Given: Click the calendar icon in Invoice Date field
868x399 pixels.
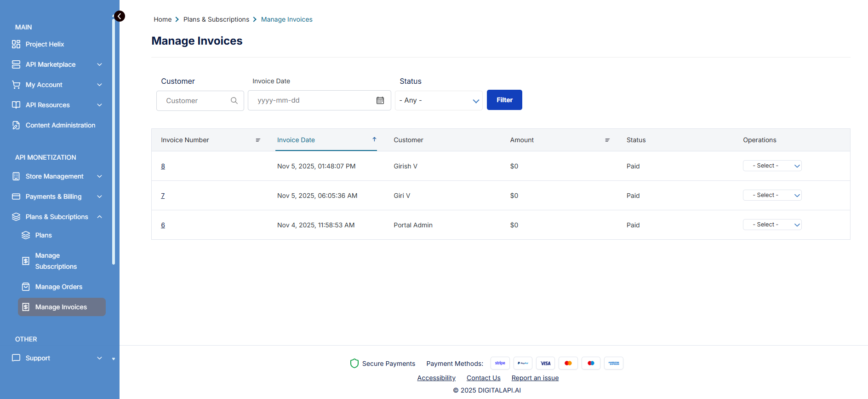Looking at the screenshot, I should pos(380,100).
